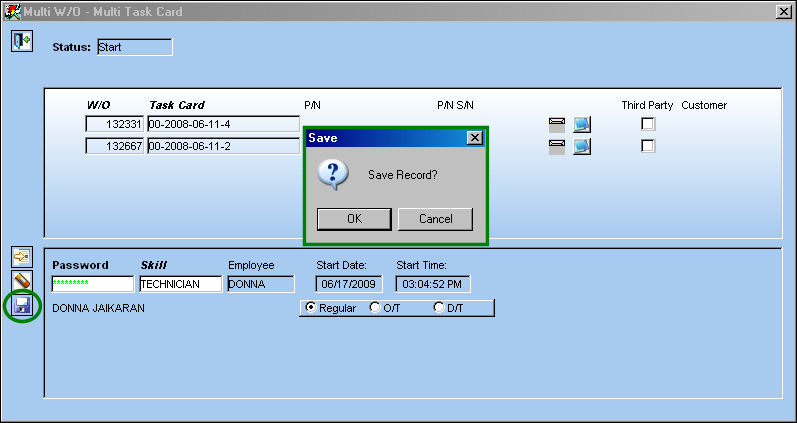
Task: Click the Skill field showing TECHNICIAN
Action: point(181,284)
